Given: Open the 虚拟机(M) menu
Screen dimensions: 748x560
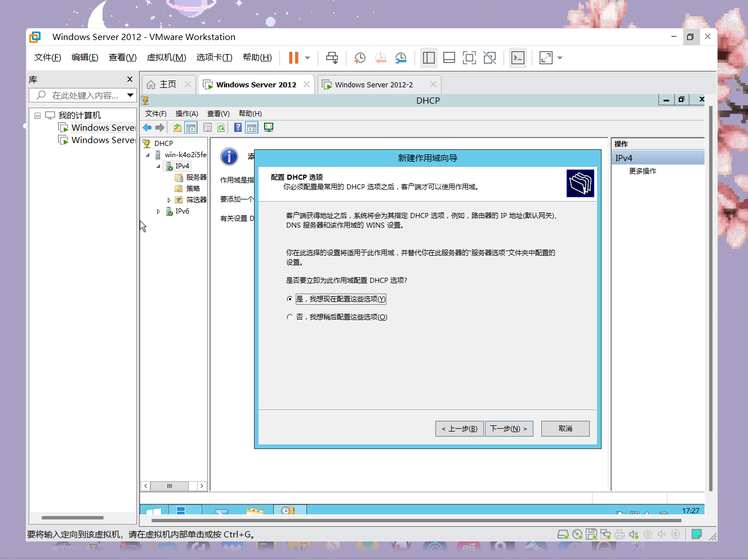Looking at the screenshot, I should [x=166, y=57].
